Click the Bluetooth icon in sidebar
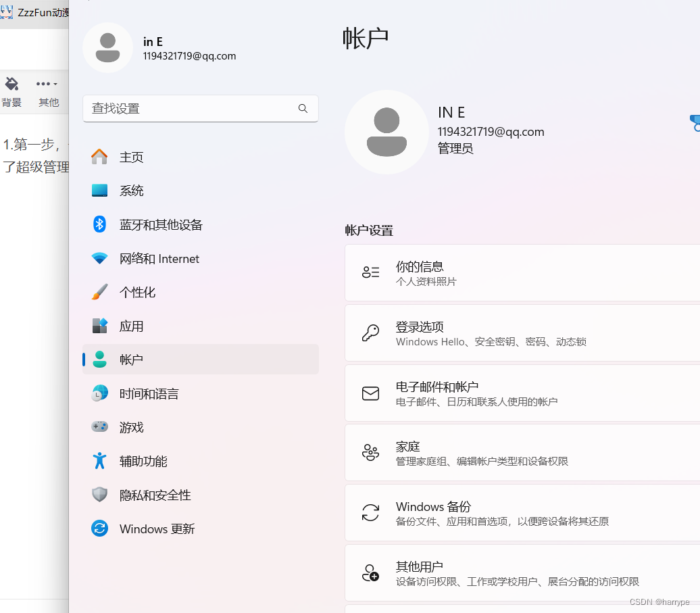The height and width of the screenshot is (613, 700). point(99,224)
